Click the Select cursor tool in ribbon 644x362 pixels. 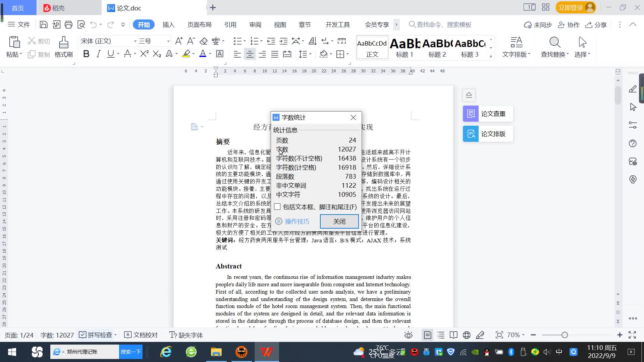coord(582,47)
